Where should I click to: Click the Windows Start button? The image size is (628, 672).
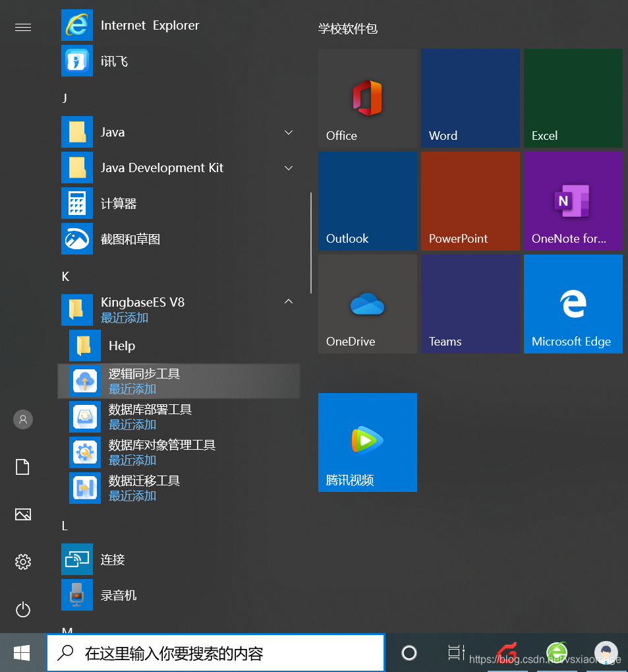pos(22,653)
